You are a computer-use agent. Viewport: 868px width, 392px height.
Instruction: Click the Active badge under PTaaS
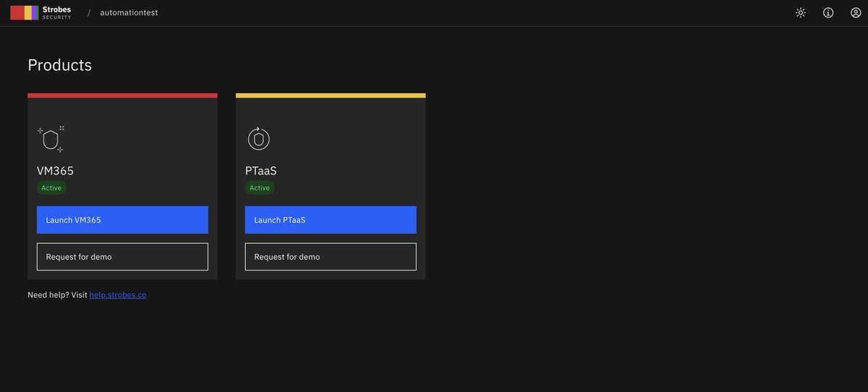(x=260, y=188)
